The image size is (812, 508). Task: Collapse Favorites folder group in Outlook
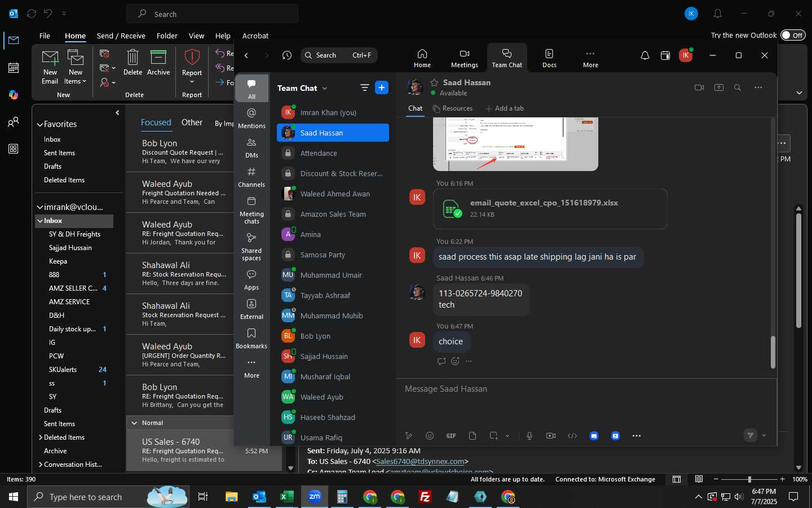tap(40, 125)
